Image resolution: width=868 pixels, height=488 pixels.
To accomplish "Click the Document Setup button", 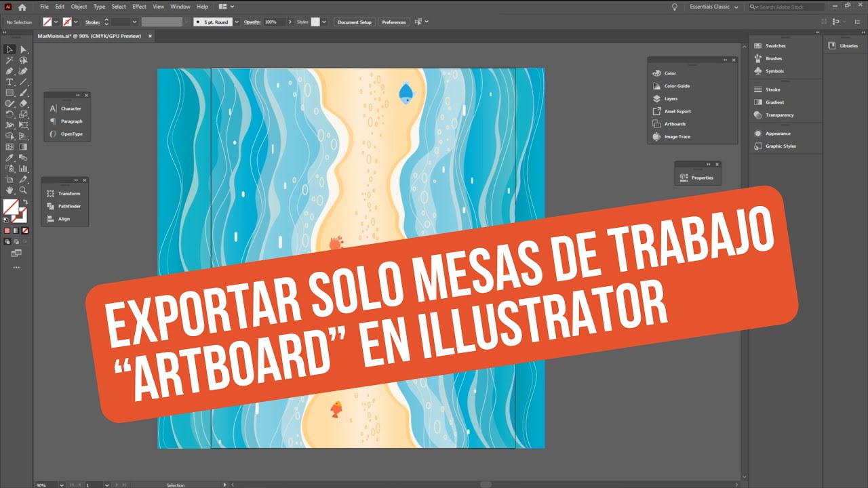I will (x=355, y=22).
